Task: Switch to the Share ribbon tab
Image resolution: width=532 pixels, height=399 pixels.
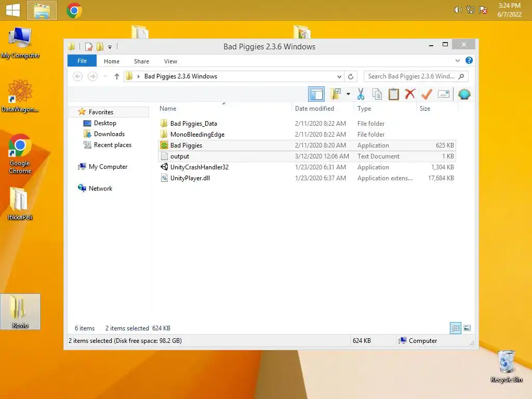Action: point(141,61)
